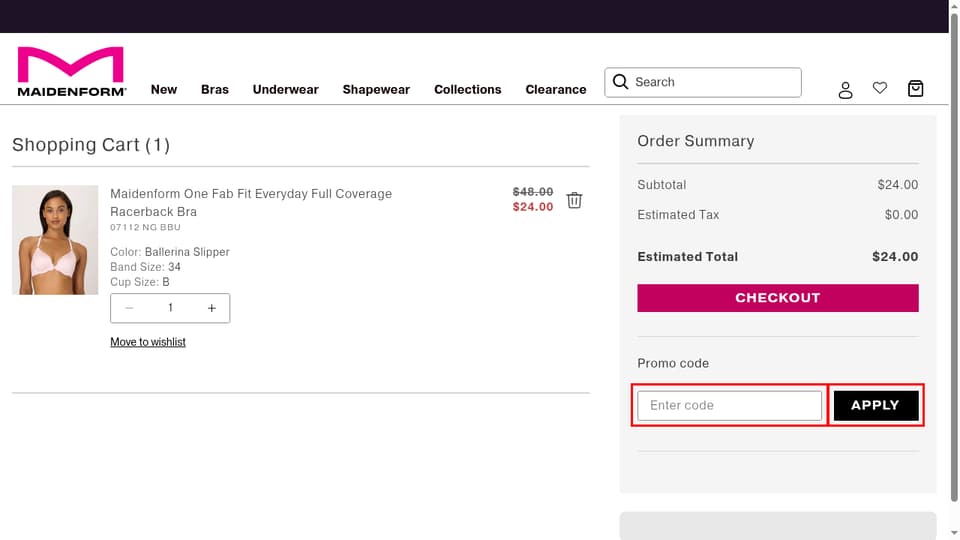Screen dimensions: 960x540
Task: Focus the Enter code promo field
Action: point(729,405)
